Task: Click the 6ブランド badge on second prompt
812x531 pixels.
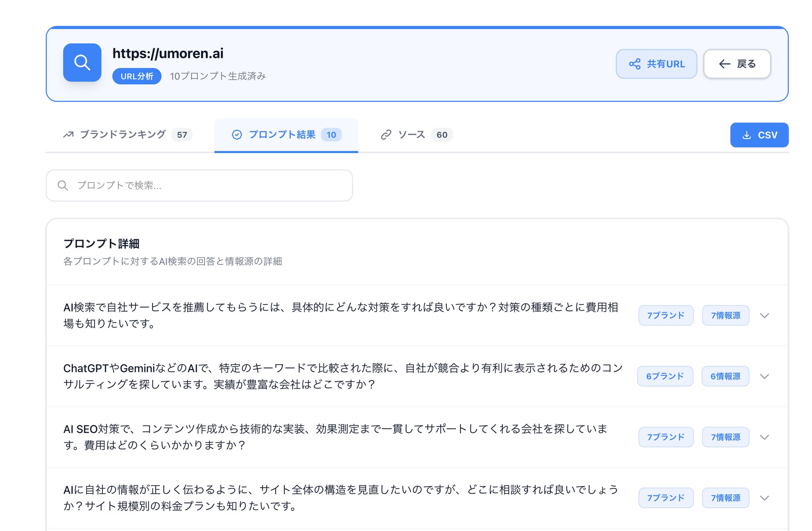Action: coord(665,376)
